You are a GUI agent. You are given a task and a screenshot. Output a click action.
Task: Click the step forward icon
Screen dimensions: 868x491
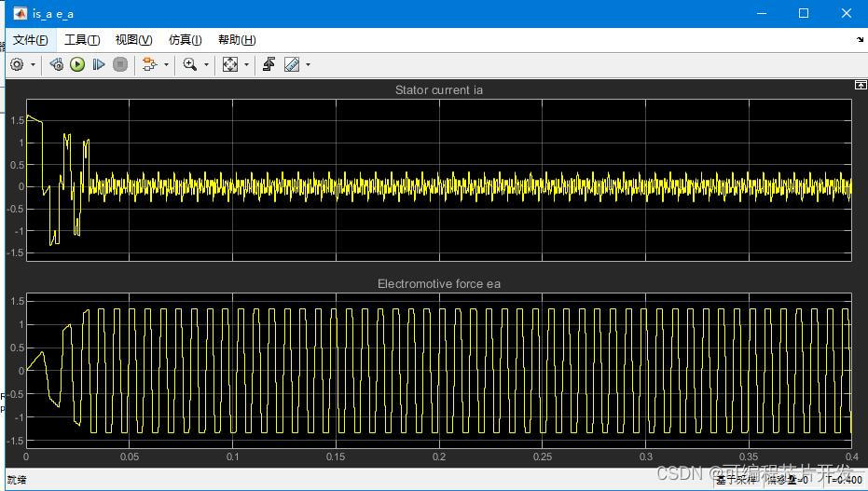[98, 64]
